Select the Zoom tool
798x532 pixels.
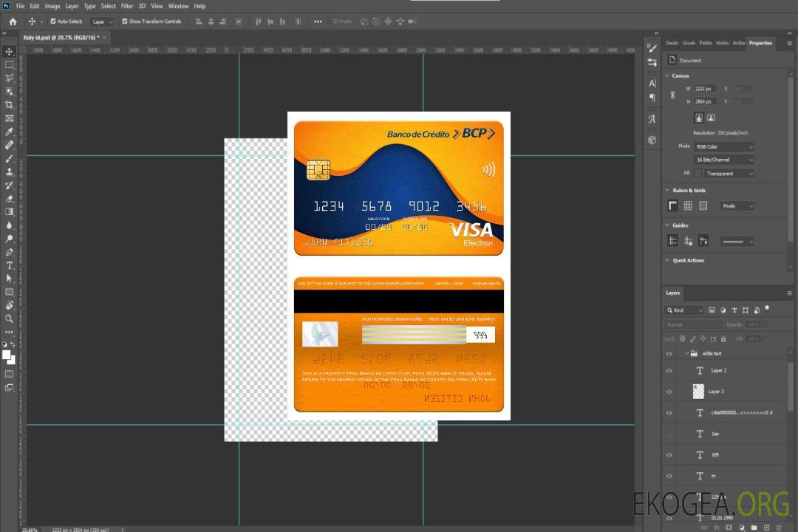click(9, 318)
